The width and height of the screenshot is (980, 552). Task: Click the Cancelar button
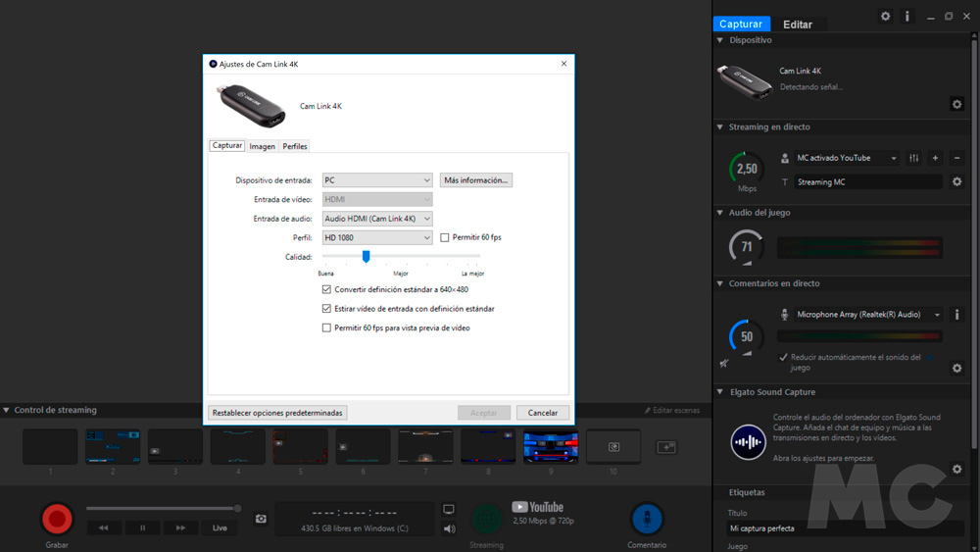point(543,413)
